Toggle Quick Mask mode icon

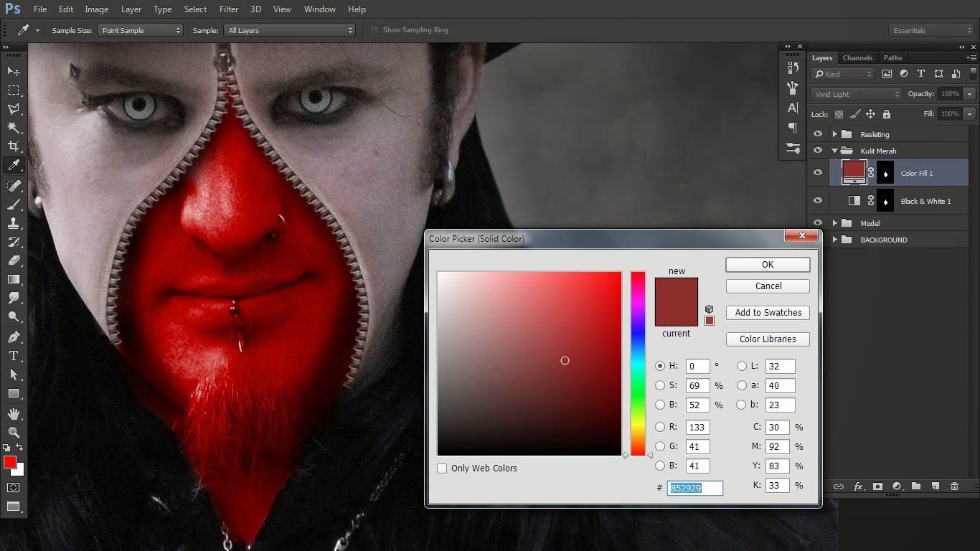[14, 487]
